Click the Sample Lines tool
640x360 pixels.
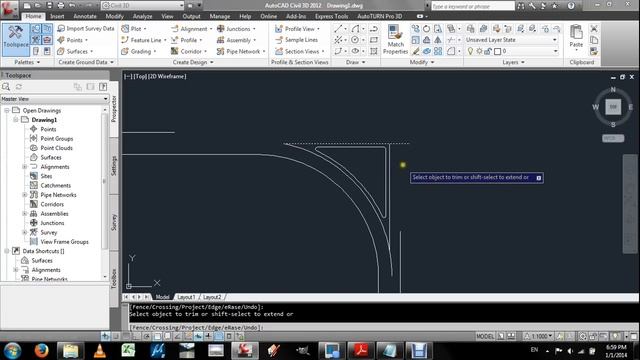coord(296,40)
